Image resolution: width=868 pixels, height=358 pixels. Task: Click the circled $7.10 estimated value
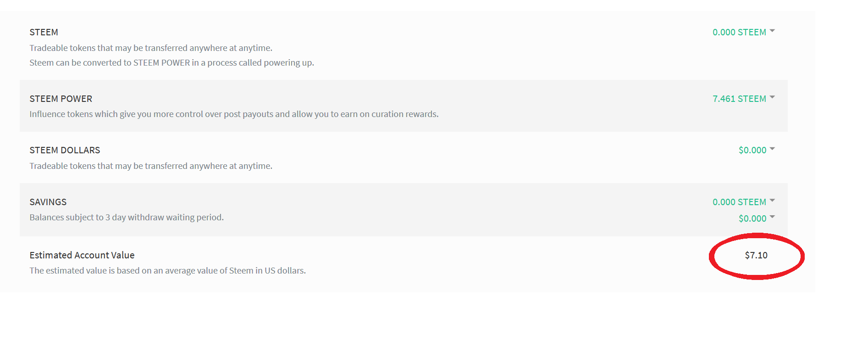756,255
